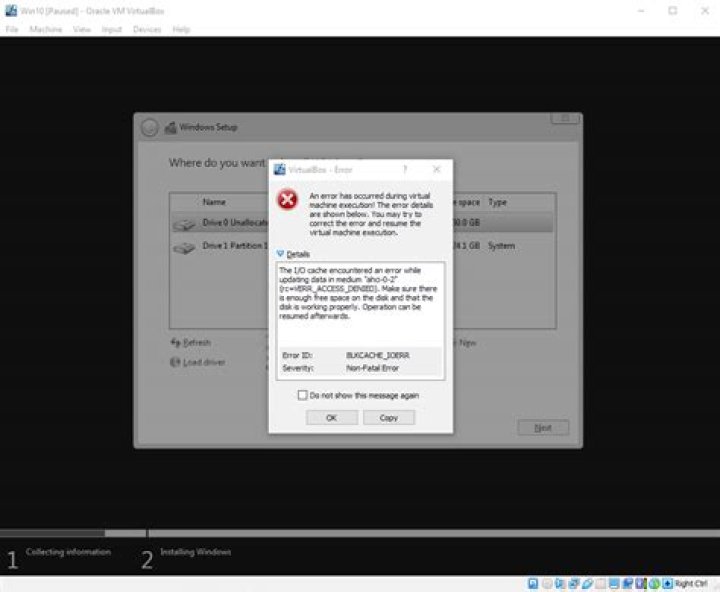Viewport: 720px width, 592px height.
Task: Click the BLKCACHE_IOERR error ID value
Action: click(378, 355)
